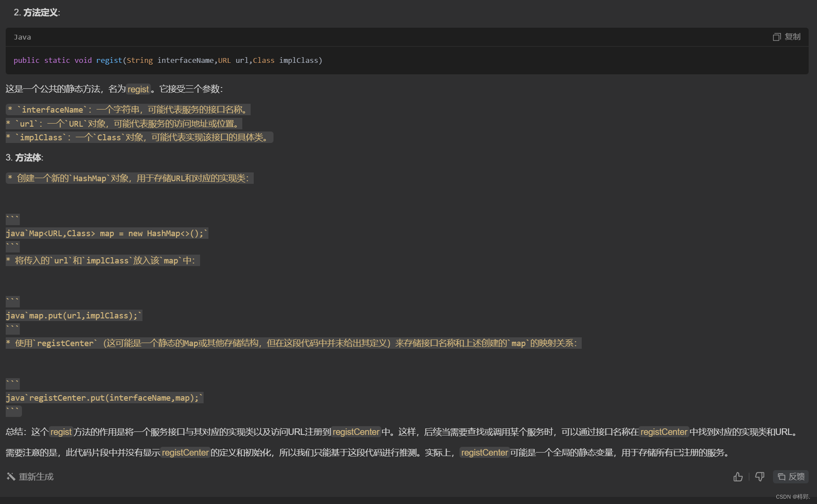Image resolution: width=817 pixels, height=504 pixels.
Task: Click the inline regist code after 名为
Action: pos(138,89)
